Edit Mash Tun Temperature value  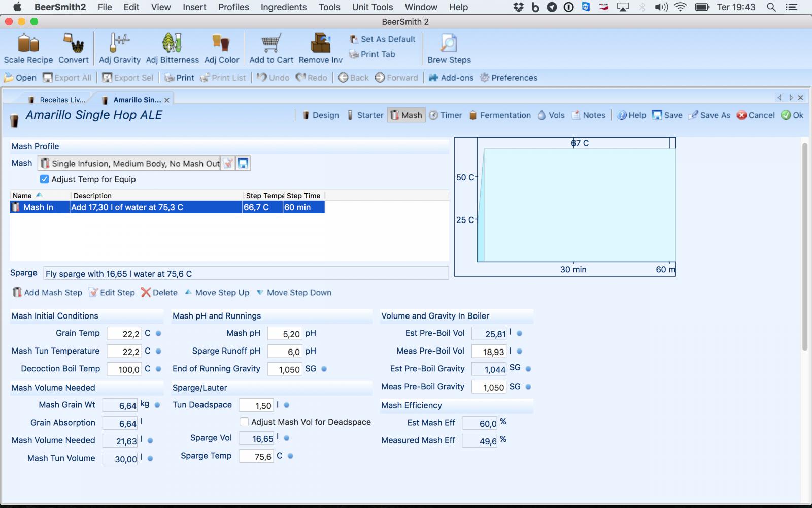[124, 352]
